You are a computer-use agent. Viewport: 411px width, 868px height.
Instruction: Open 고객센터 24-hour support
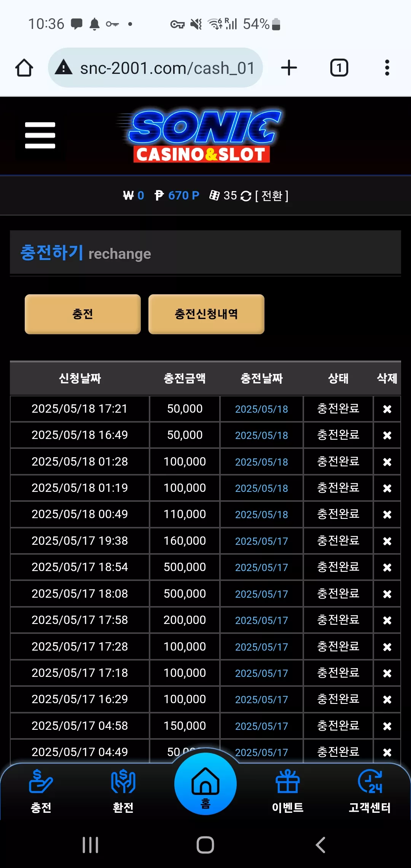coord(370,791)
